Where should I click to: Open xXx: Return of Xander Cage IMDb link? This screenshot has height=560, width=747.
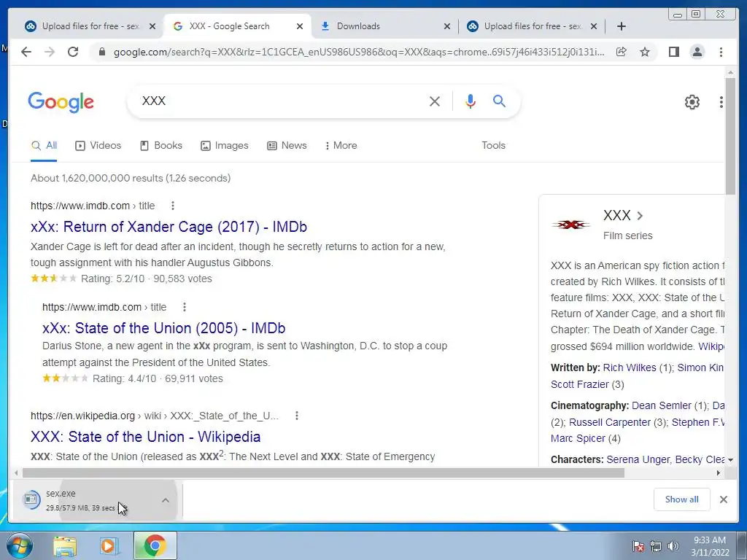click(x=169, y=227)
